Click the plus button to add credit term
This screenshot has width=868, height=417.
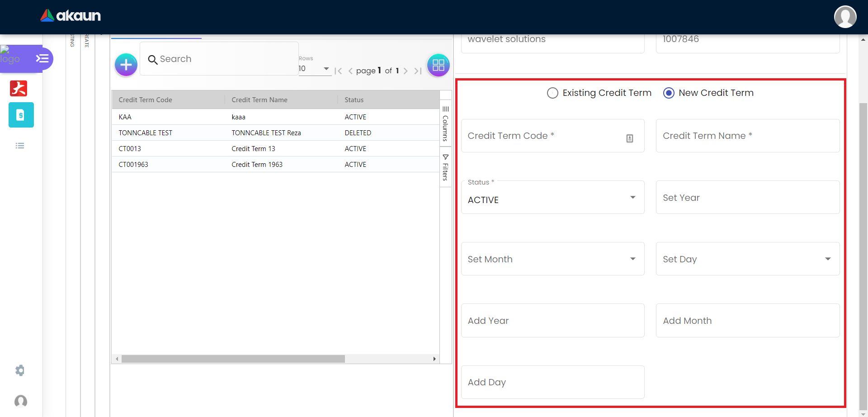pos(126,65)
